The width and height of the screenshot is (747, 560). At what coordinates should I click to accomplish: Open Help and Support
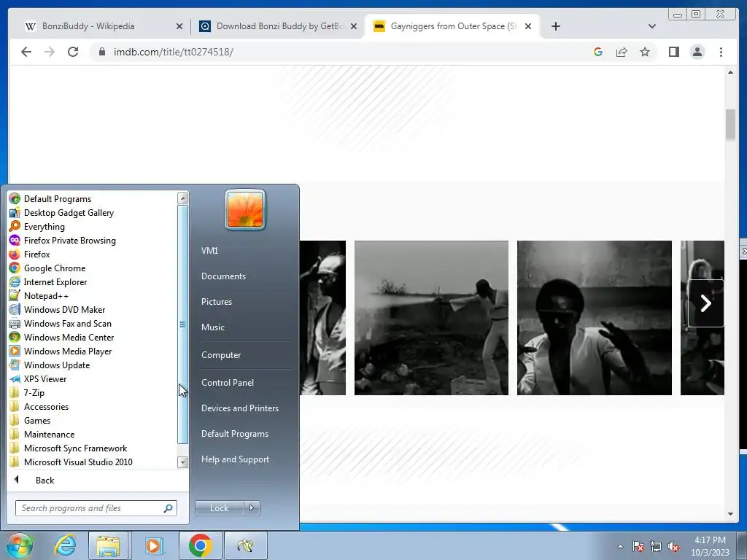click(x=235, y=459)
